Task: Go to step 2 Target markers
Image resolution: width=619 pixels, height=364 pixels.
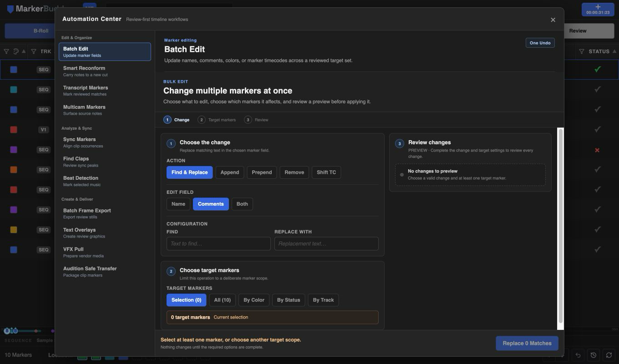Action: coord(217,120)
